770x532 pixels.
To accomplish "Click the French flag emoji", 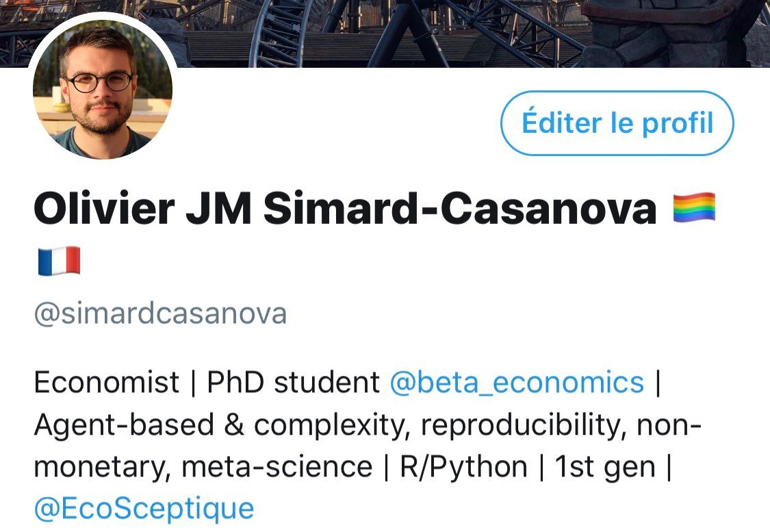I will (59, 261).
